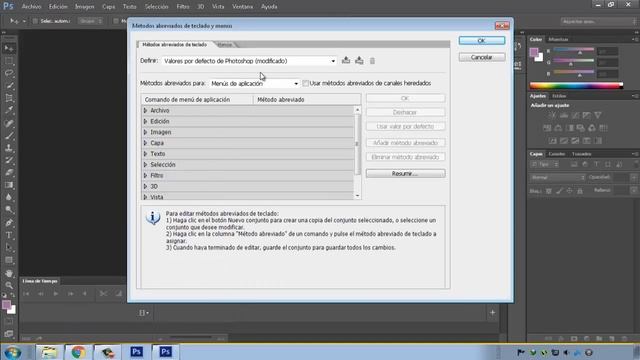Expand the Edición command group
Image resolution: width=640 pixels, height=360 pixels.
[x=145, y=121]
